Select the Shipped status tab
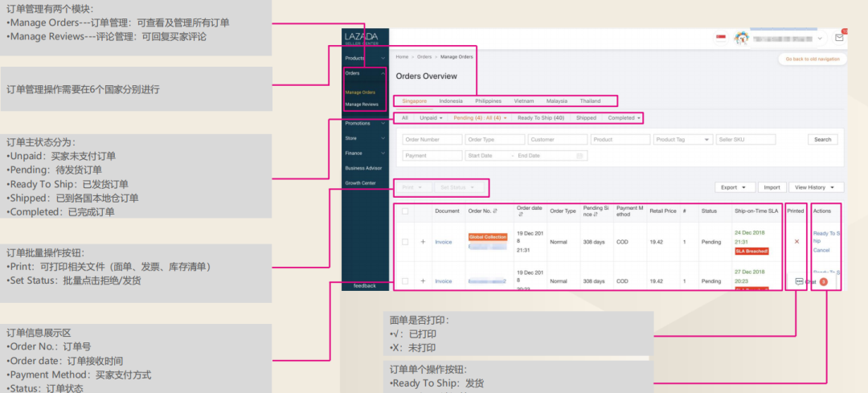 coord(586,118)
